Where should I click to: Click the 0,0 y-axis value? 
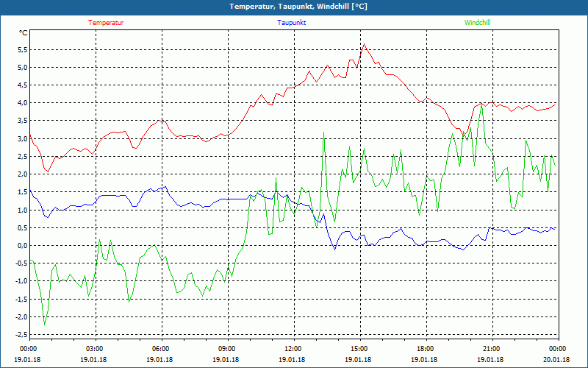point(23,246)
